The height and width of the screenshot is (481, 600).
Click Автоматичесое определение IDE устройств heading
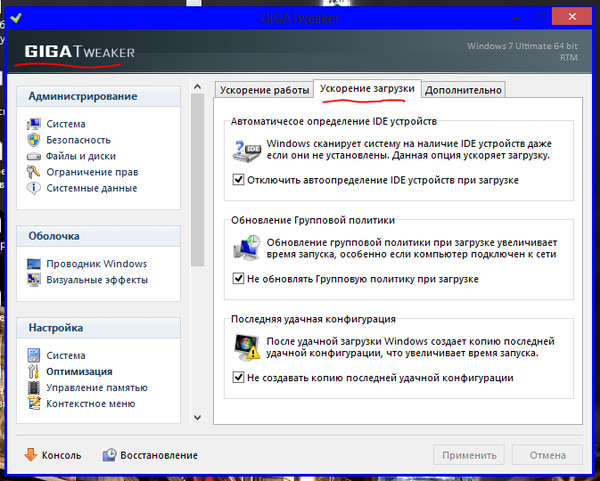click(x=334, y=121)
